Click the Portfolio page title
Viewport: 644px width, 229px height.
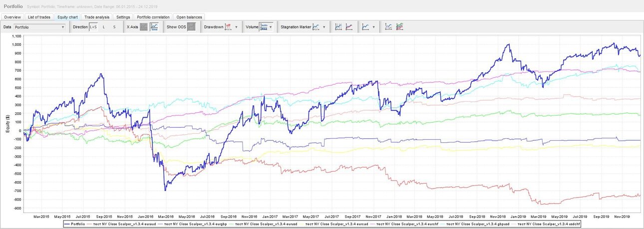[13, 5]
